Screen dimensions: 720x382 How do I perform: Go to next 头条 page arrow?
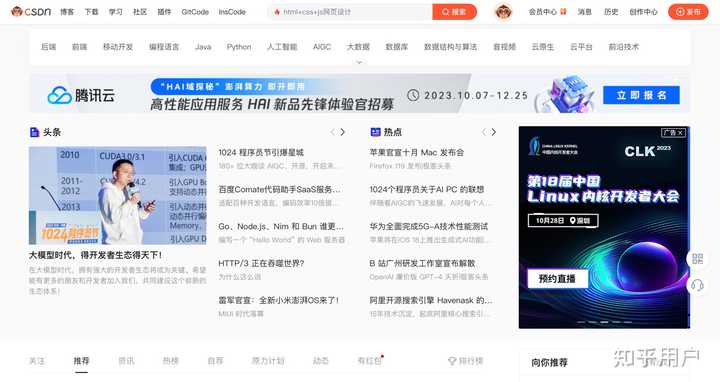[343, 132]
